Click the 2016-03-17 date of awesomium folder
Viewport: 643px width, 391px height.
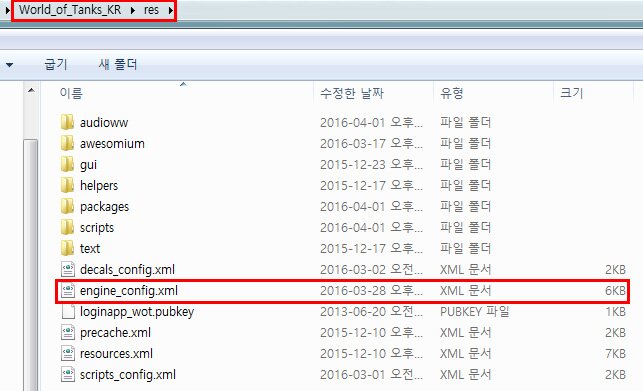pyautogui.click(x=371, y=143)
